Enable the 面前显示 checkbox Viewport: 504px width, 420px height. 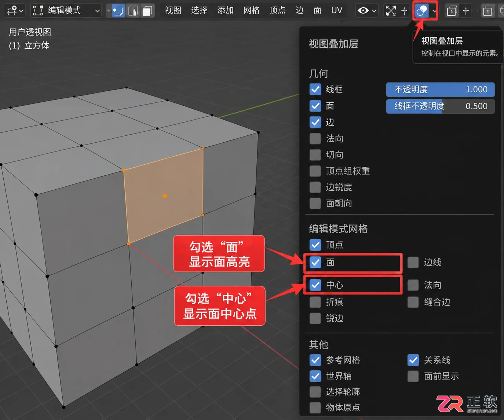(x=413, y=376)
